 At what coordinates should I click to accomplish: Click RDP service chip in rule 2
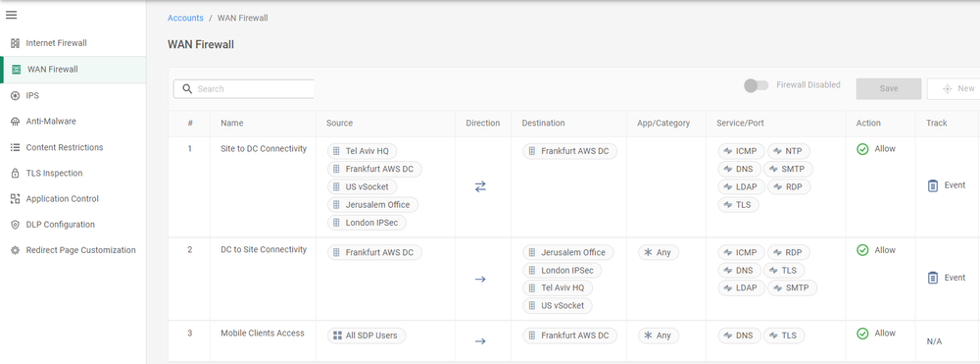pos(789,253)
